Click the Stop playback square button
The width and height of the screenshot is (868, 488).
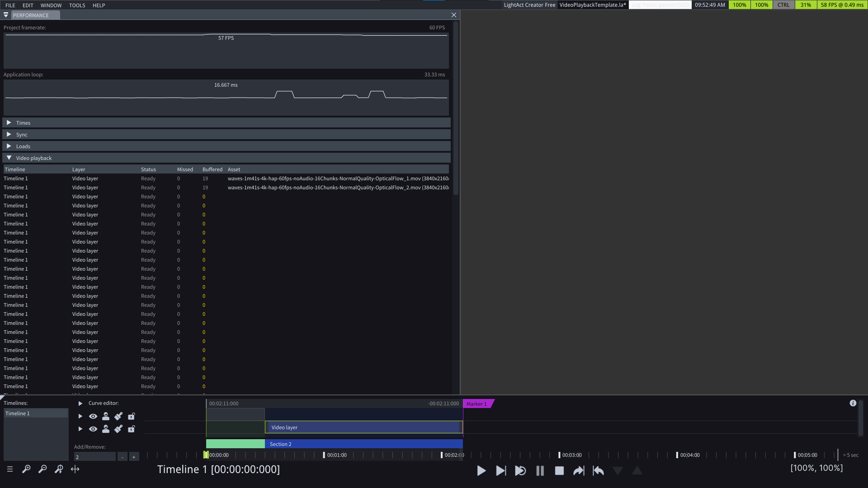tap(559, 471)
